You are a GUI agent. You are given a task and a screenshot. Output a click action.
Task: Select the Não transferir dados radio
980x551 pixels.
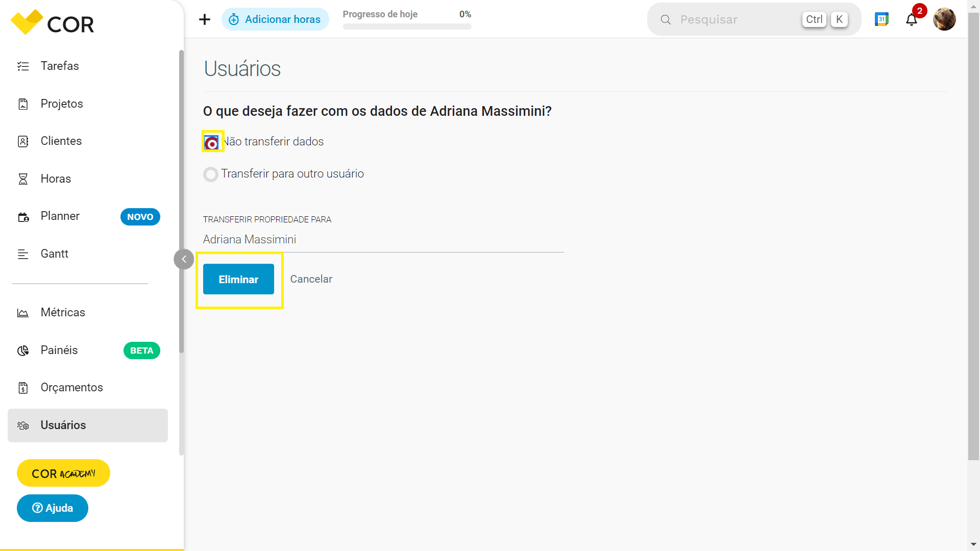point(211,143)
